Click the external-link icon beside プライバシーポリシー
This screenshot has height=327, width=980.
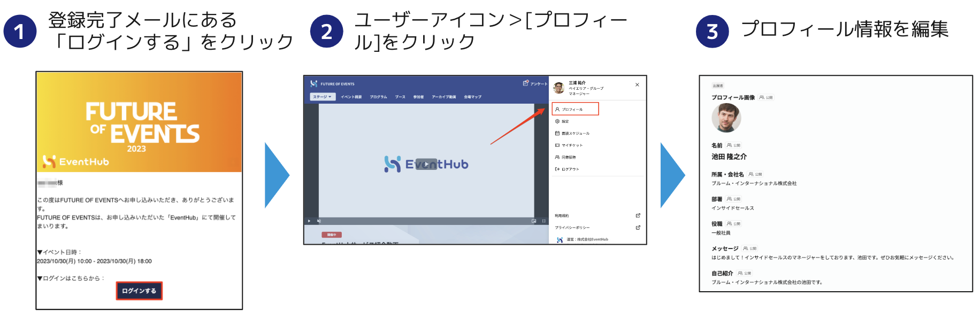(x=638, y=228)
